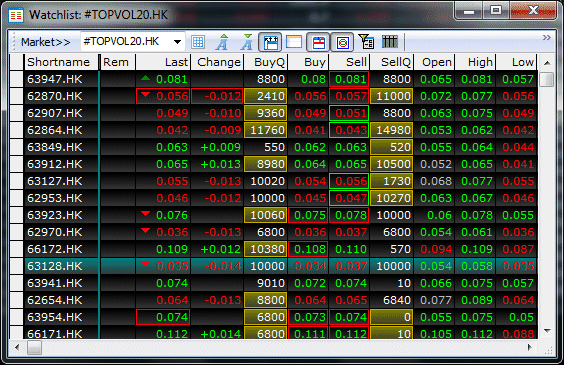Screen dimensions: 564x365
Task: Increase font size with up-arrow A icon
Action: [x=223, y=42]
